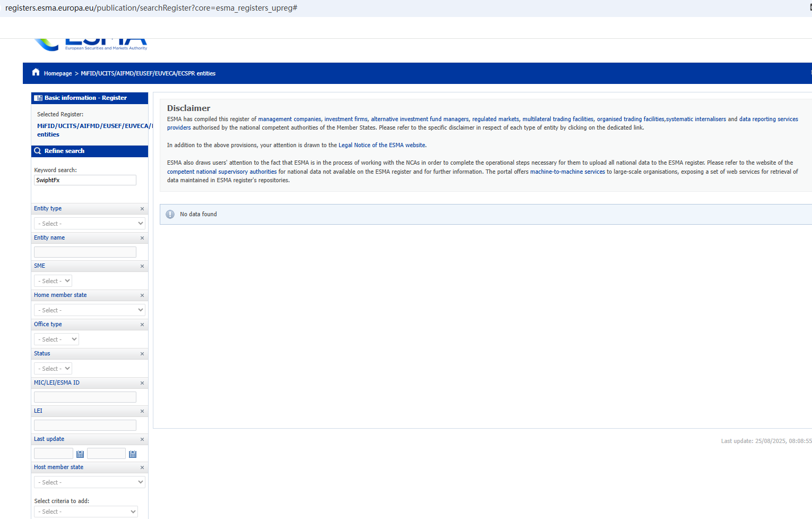This screenshot has width=812, height=519.
Task: Click the home icon in the breadcrumb bar
Action: 36,72
